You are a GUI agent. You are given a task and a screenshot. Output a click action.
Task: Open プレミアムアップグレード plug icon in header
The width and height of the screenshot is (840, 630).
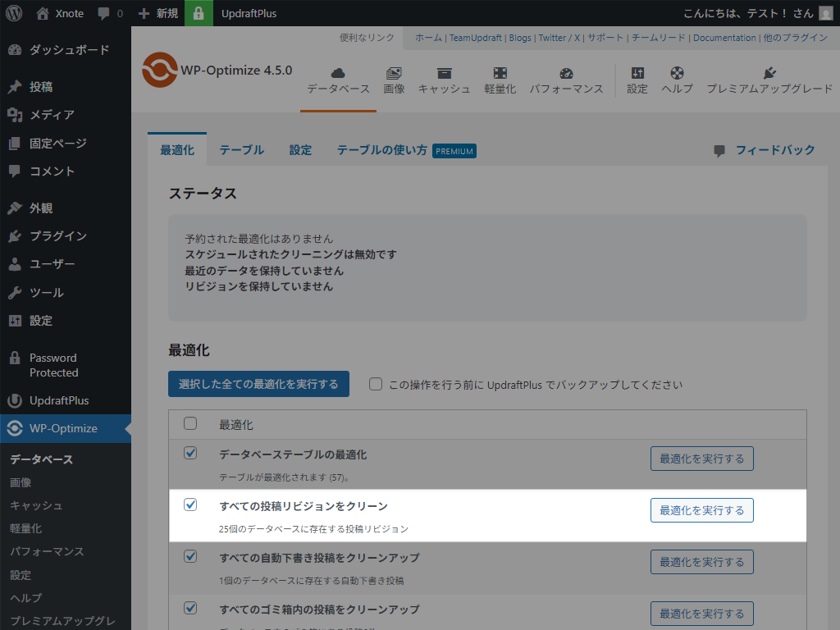tap(769, 73)
